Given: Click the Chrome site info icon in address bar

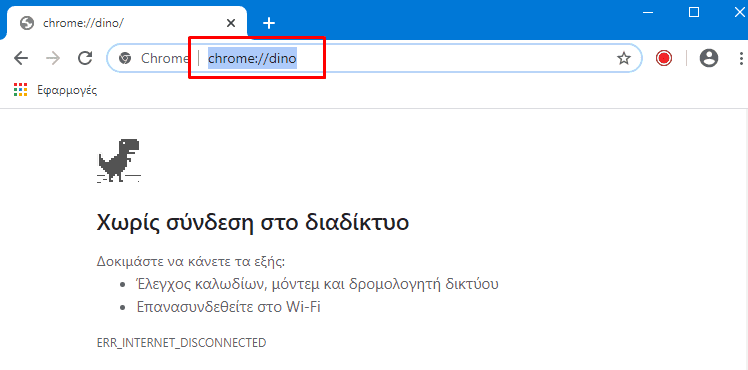Looking at the screenshot, I should click(125, 58).
